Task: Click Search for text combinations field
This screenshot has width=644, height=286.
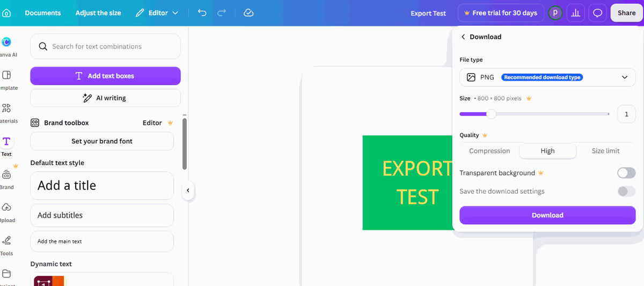Action: 105,47
